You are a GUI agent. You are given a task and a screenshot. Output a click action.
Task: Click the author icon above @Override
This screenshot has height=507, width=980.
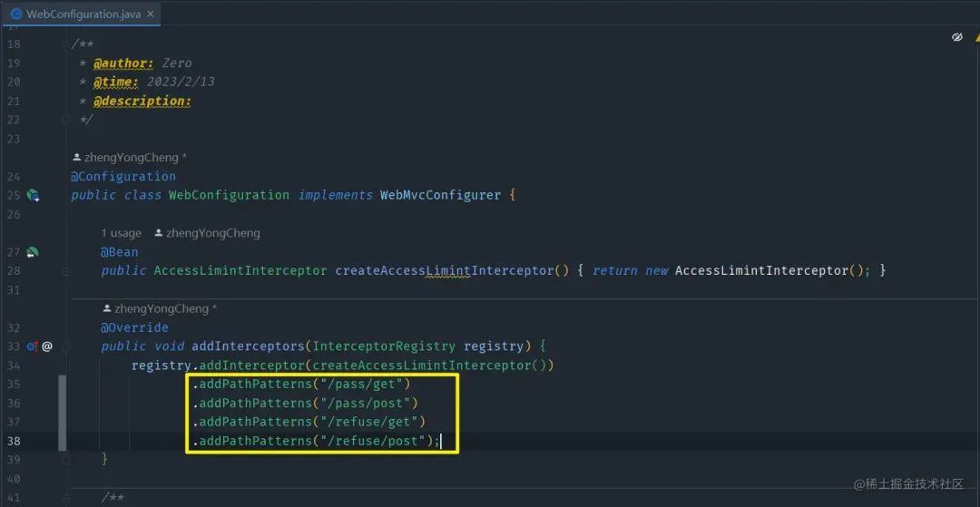107,308
